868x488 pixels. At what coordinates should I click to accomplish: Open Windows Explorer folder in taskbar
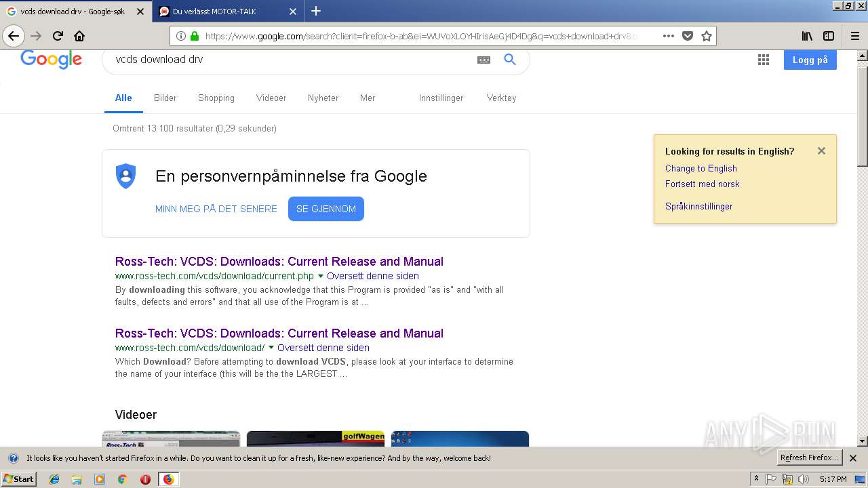click(77, 479)
